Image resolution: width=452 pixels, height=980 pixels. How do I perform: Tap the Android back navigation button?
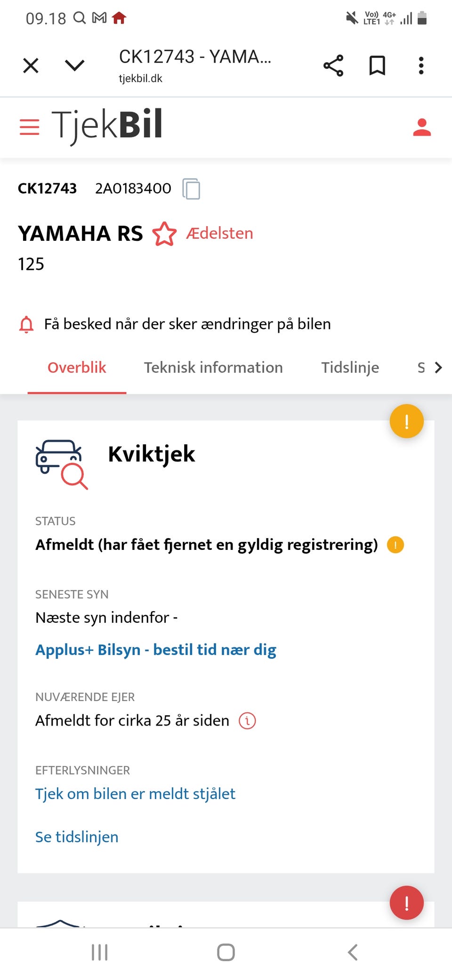pos(352,952)
